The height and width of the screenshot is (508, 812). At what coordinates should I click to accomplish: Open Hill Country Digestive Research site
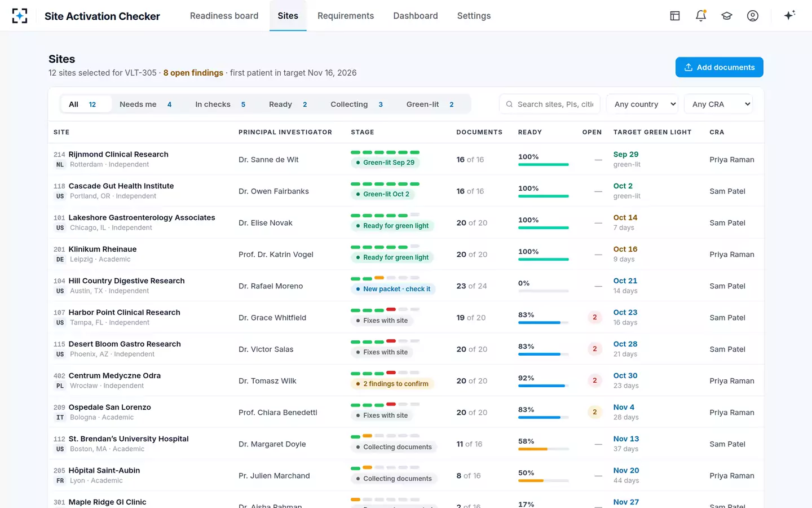(127, 281)
